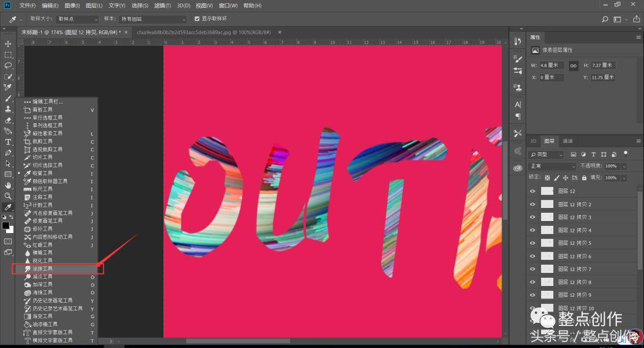Screen dimensions: 644x348
Task: Open the 填充 slider dropdown arrow
Action: [624, 178]
